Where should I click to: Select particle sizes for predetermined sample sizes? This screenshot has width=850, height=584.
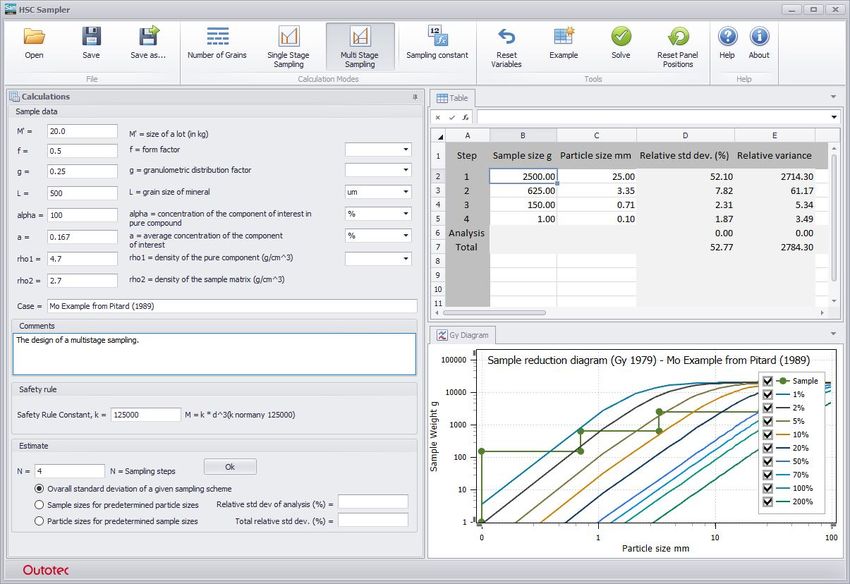point(39,521)
